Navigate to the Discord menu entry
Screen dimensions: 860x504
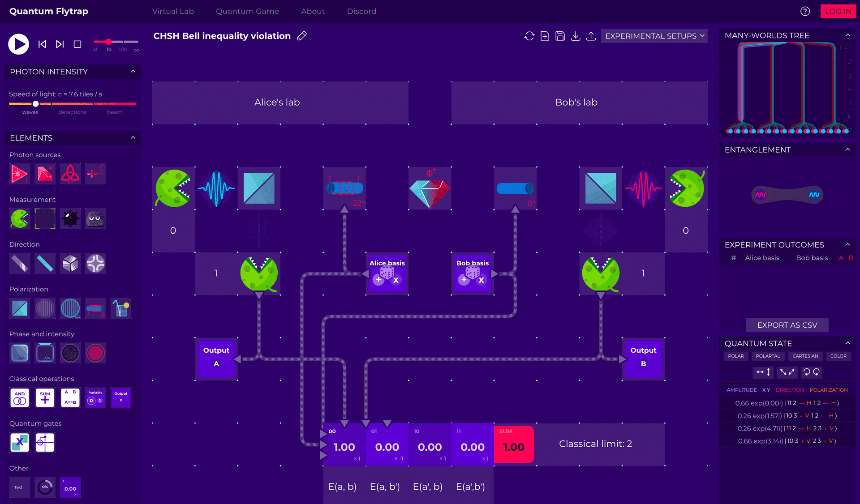(361, 11)
